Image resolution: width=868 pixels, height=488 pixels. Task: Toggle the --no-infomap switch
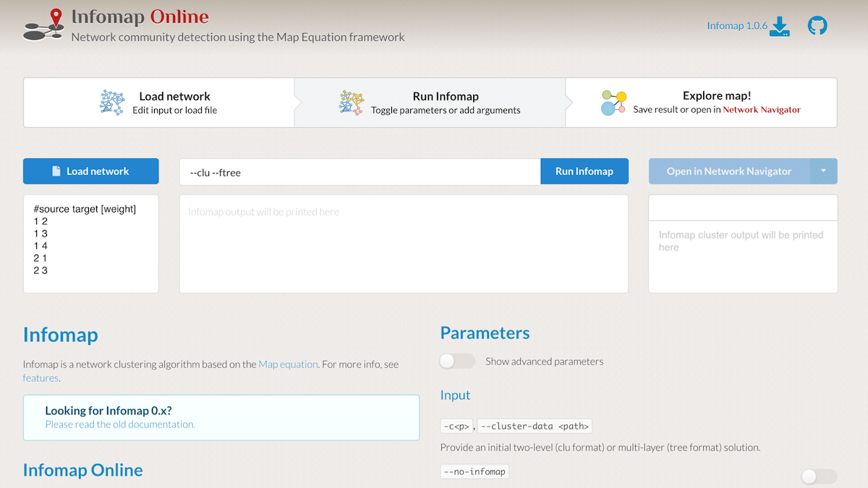(819, 476)
